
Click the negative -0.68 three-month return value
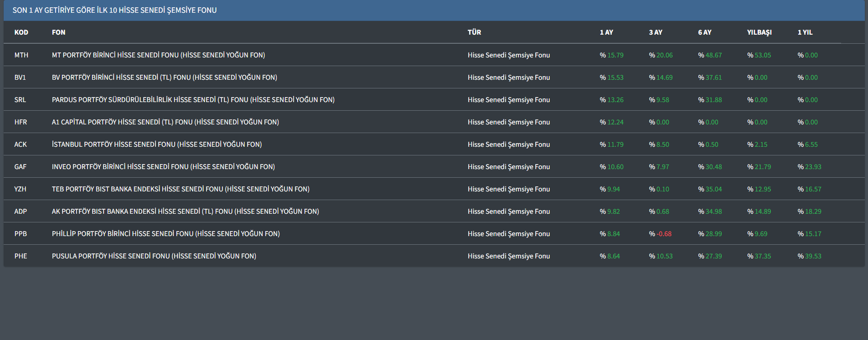pyautogui.click(x=664, y=234)
